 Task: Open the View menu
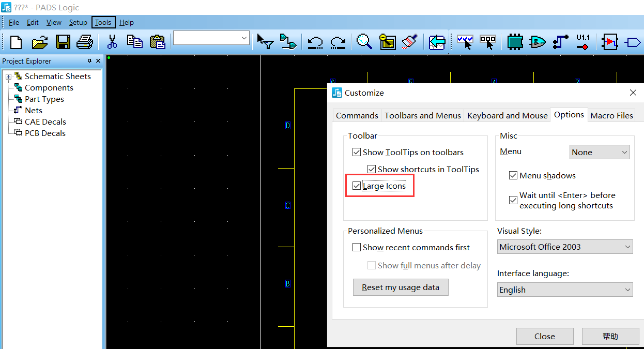(54, 22)
